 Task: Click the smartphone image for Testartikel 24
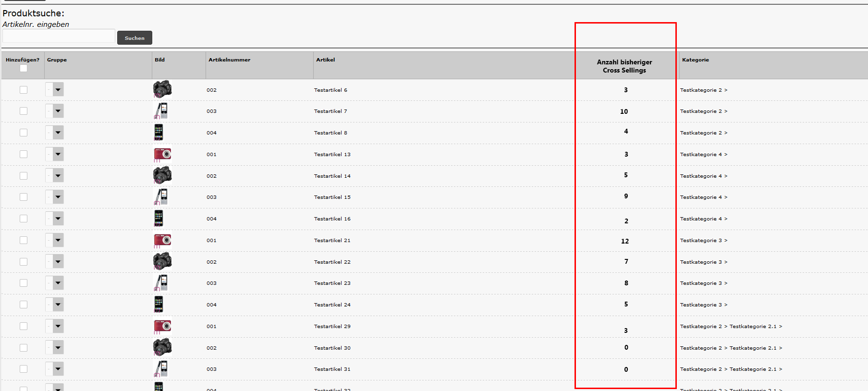[x=159, y=304]
